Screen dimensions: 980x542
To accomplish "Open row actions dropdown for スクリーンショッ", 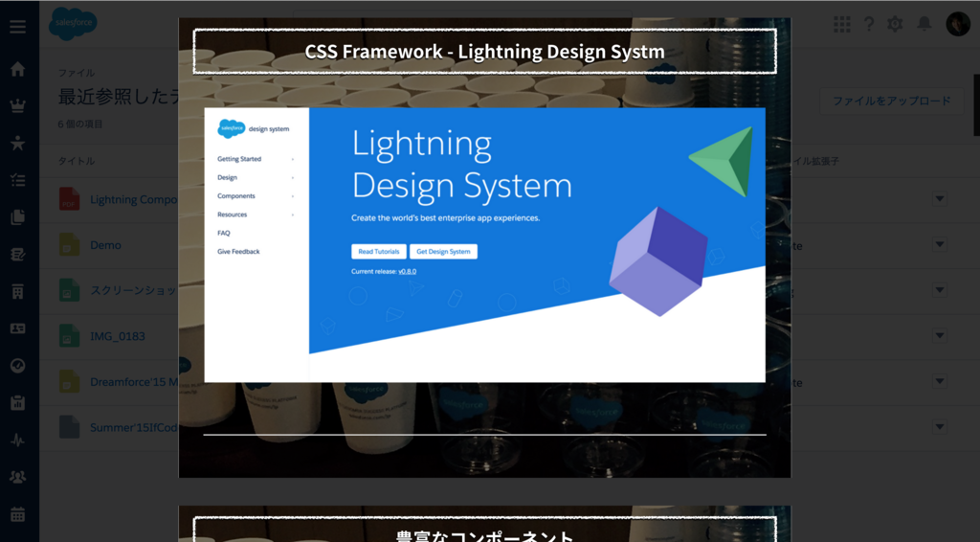I will (x=940, y=290).
